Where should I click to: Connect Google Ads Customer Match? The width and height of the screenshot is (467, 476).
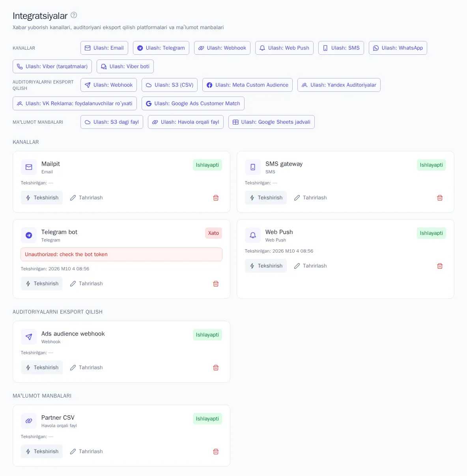click(193, 104)
